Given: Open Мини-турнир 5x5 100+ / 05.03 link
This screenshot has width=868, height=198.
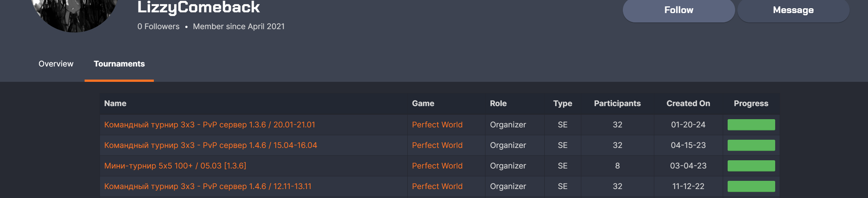Looking at the screenshot, I should [175, 166].
